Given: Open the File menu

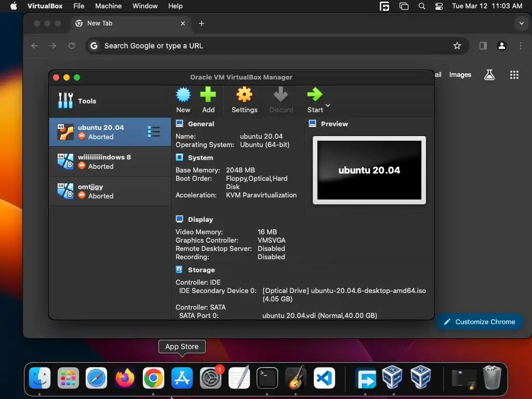Looking at the screenshot, I should click(79, 6).
